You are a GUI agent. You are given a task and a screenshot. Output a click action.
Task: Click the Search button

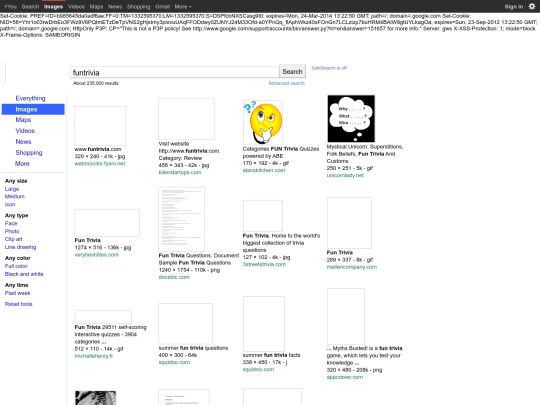point(292,72)
